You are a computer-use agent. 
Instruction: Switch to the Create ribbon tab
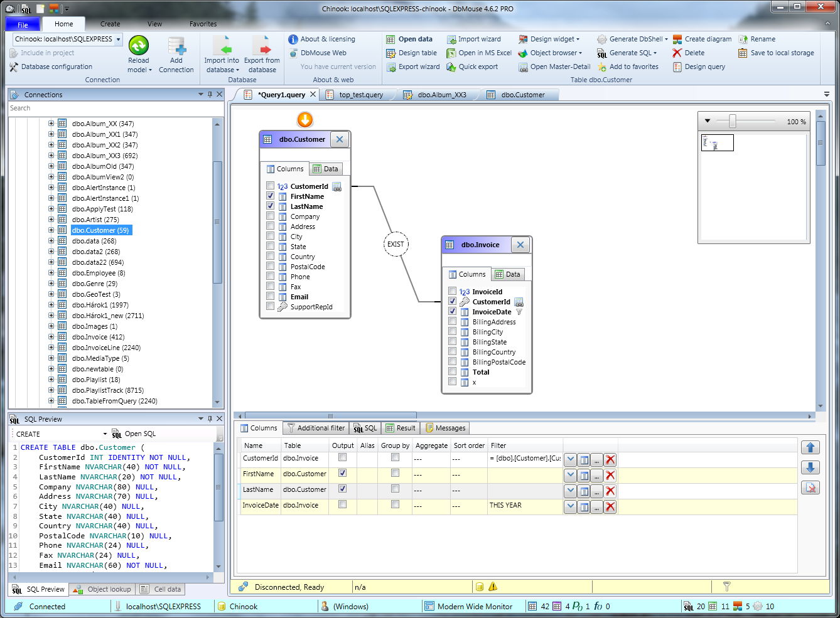(110, 24)
